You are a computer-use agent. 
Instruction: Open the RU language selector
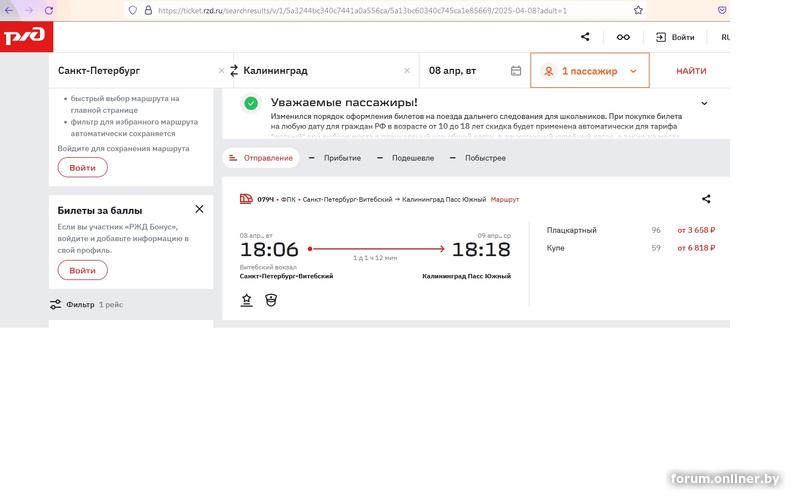(725, 37)
